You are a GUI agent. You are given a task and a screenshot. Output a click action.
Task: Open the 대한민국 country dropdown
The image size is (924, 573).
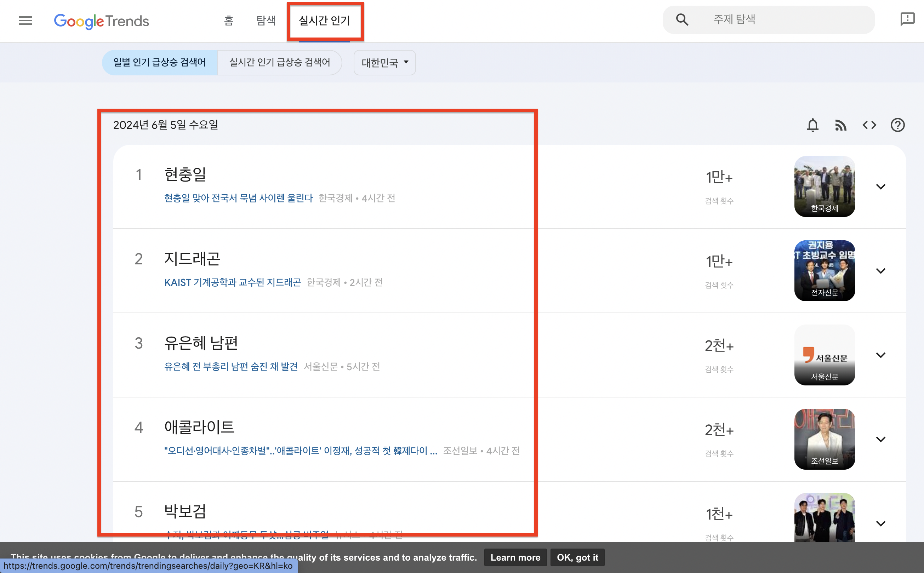point(384,63)
